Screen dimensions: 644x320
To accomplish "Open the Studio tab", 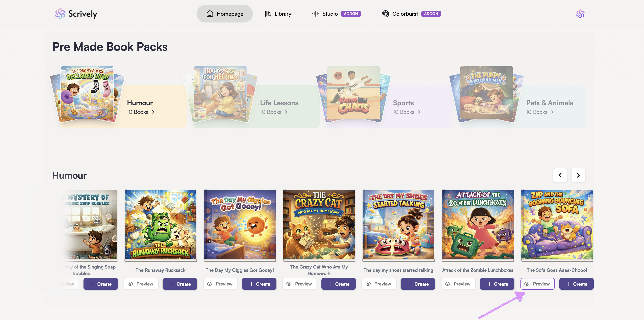I will 330,14.
